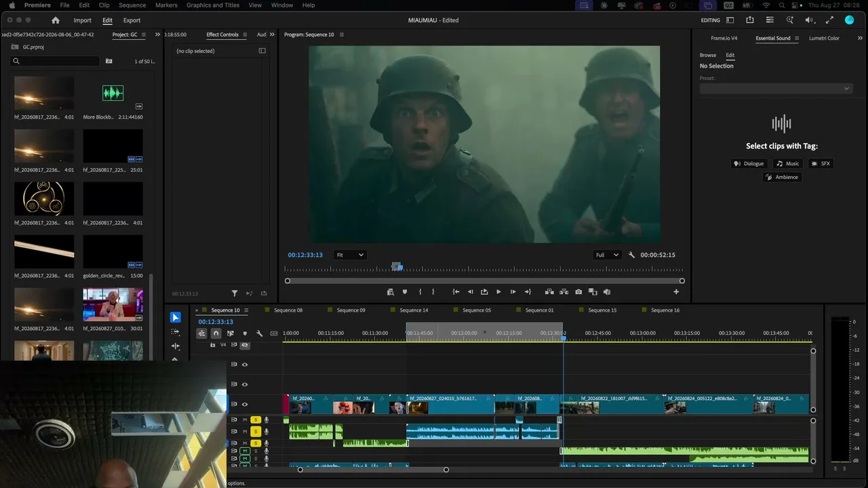Switch to the Import workspace tab

83,20
